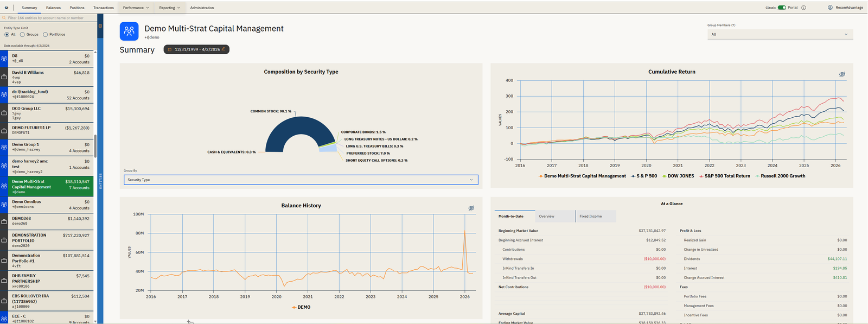This screenshot has width=868, height=324.
Task: Click the group icon on Demo Group 1 row
Action: coord(4,147)
